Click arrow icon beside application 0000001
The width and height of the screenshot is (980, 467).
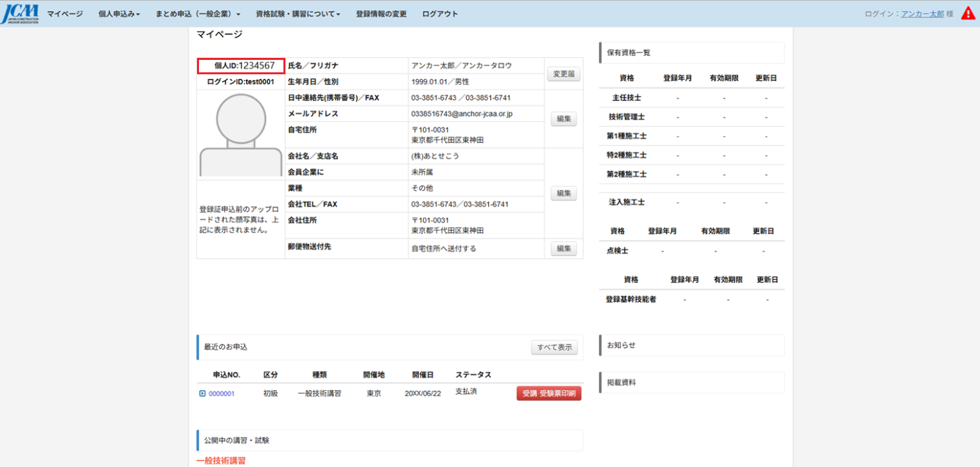(x=202, y=394)
